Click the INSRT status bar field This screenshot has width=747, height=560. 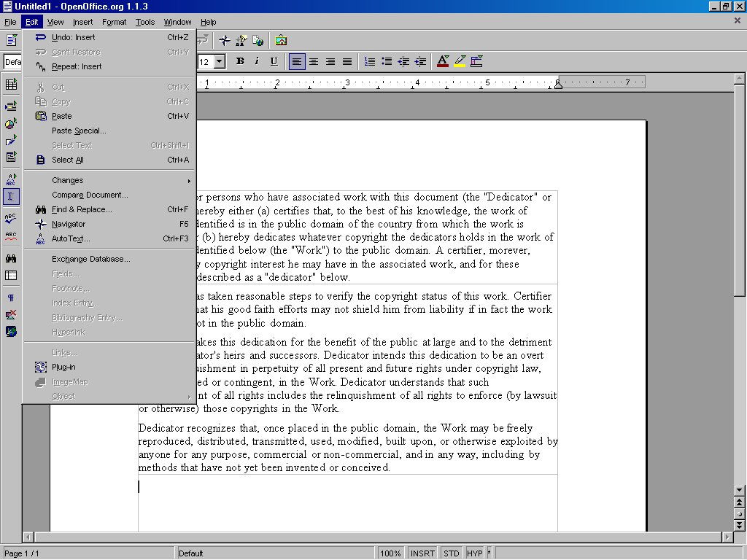[422, 553]
